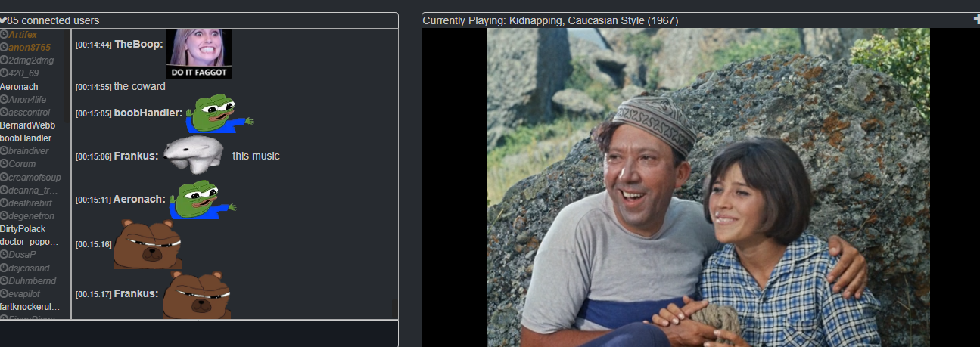Select user boobHandler in the user list
This screenshot has height=347, width=980.
[x=26, y=138]
